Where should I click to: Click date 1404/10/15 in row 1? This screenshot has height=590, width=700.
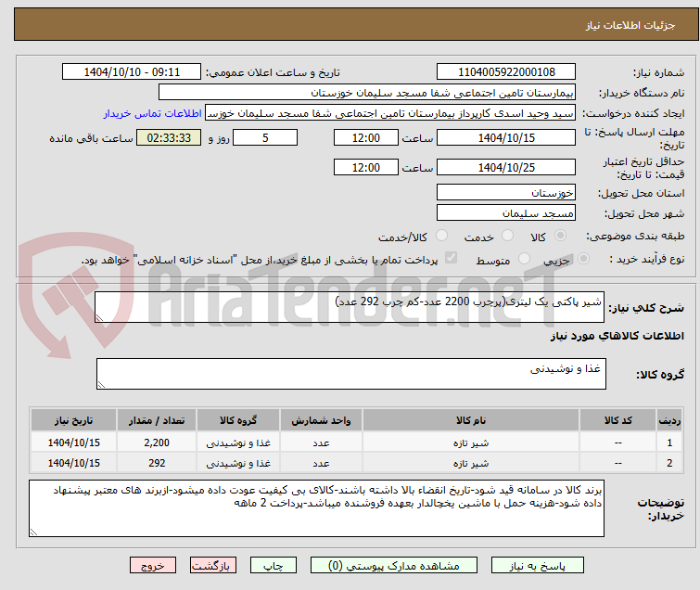pos(73,442)
